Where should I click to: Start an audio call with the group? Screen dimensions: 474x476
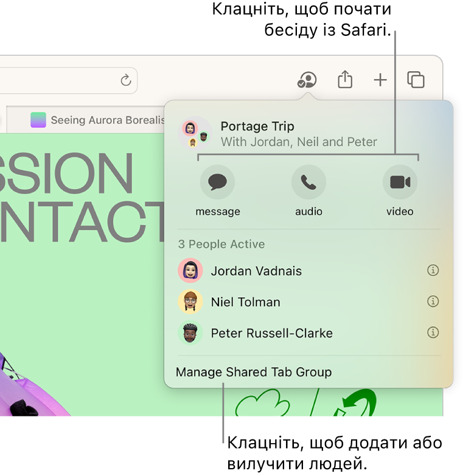308,182
